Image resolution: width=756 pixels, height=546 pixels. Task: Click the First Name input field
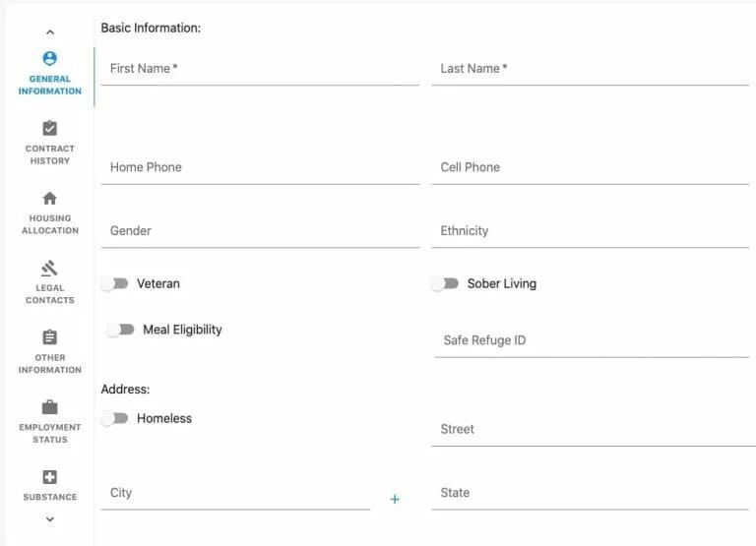coord(260,69)
